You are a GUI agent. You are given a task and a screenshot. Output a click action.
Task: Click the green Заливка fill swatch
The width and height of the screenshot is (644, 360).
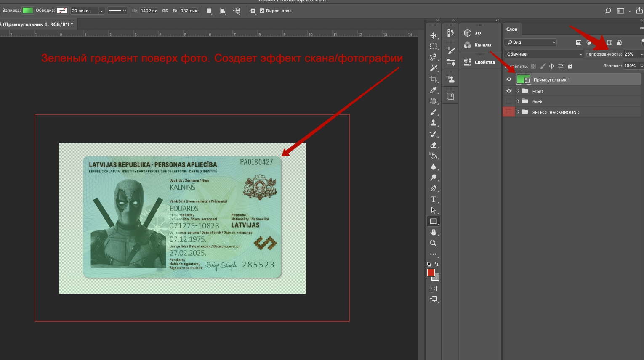point(28,11)
